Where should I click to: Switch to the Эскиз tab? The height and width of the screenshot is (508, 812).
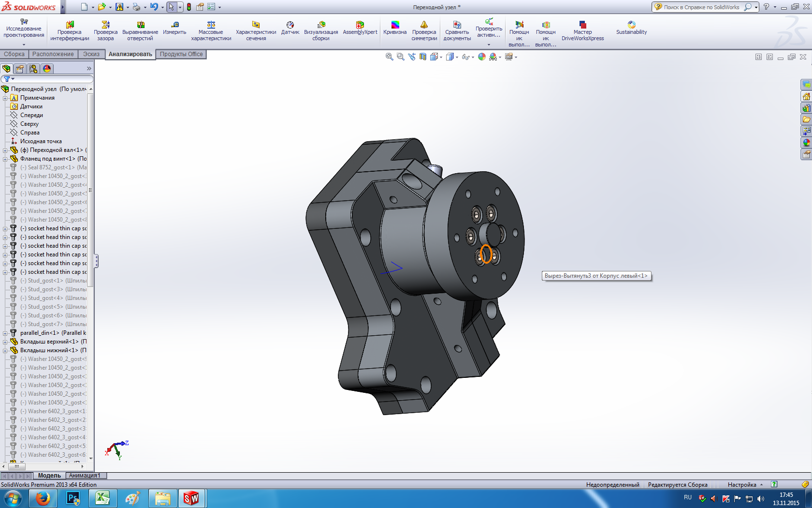tap(91, 54)
